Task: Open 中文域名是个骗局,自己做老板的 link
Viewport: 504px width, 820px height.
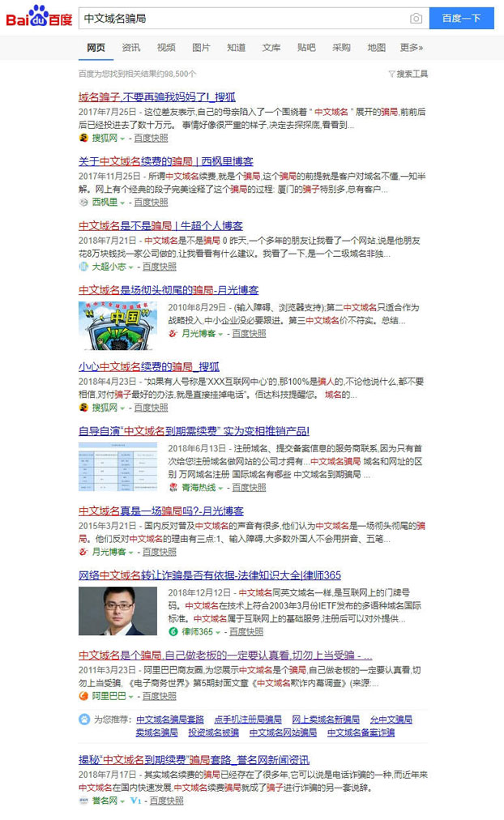Action: 225,656
